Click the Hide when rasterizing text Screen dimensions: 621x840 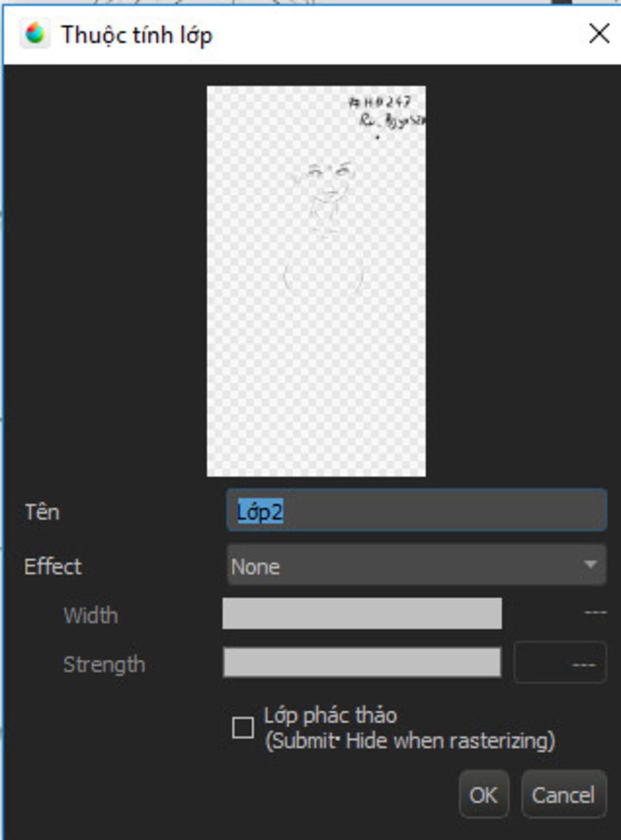pyautogui.click(x=450, y=741)
